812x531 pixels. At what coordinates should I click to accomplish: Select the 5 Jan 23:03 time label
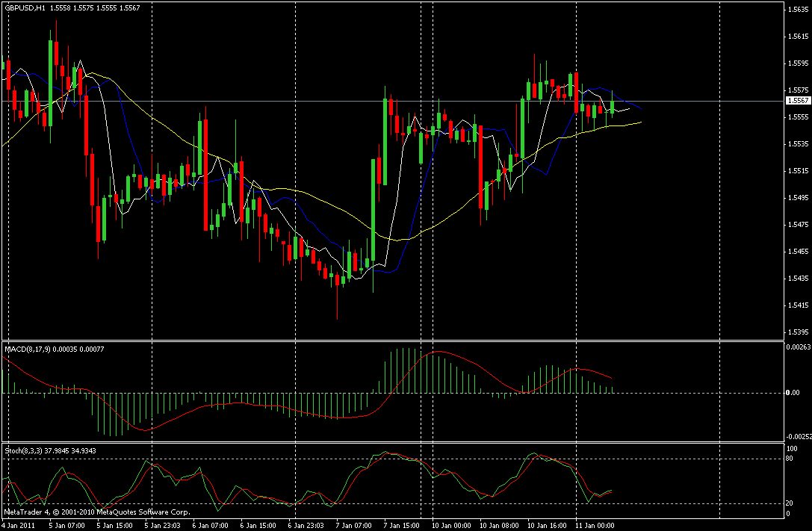[163, 525]
